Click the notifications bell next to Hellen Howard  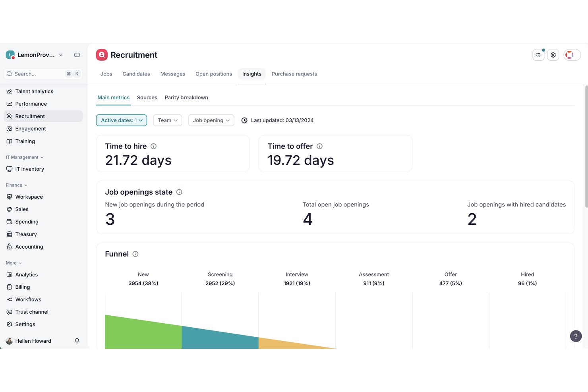pyautogui.click(x=77, y=341)
